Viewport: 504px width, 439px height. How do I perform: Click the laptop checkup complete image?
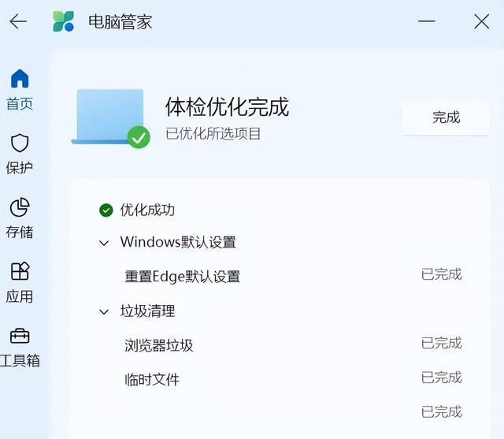(x=110, y=118)
